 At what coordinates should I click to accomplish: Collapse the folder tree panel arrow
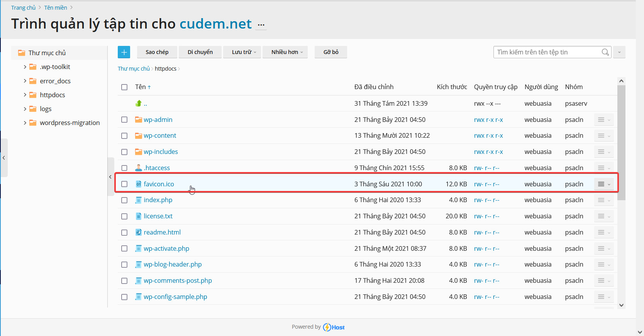(x=110, y=177)
